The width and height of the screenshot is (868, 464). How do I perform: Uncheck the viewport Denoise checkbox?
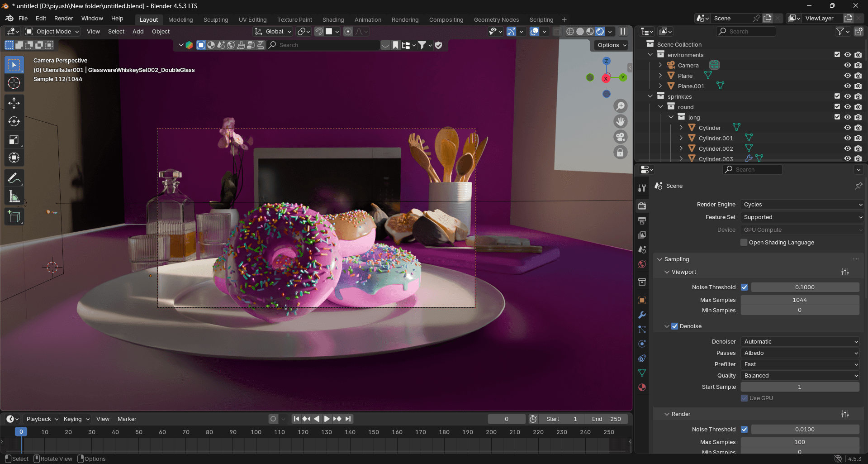coord(674,326)
